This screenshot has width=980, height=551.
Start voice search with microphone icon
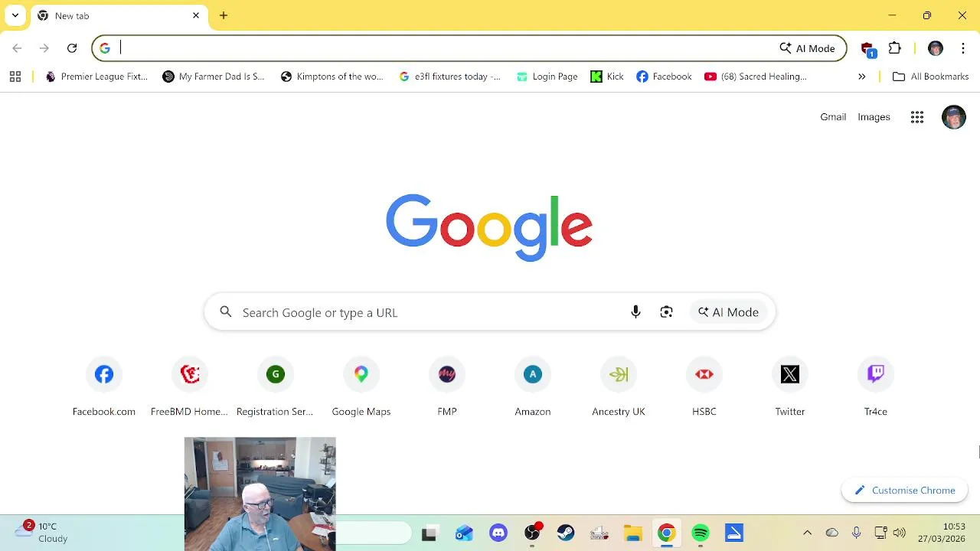point(635,312)
